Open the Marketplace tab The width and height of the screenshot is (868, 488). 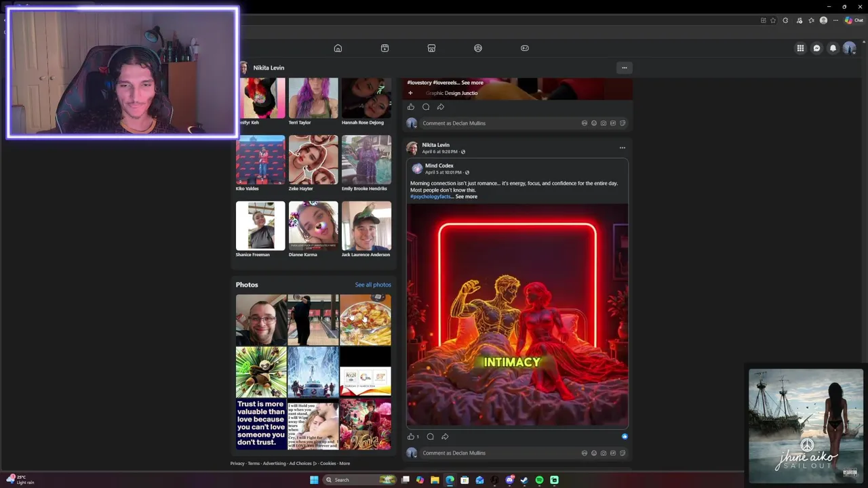click(x=431, y=48)
